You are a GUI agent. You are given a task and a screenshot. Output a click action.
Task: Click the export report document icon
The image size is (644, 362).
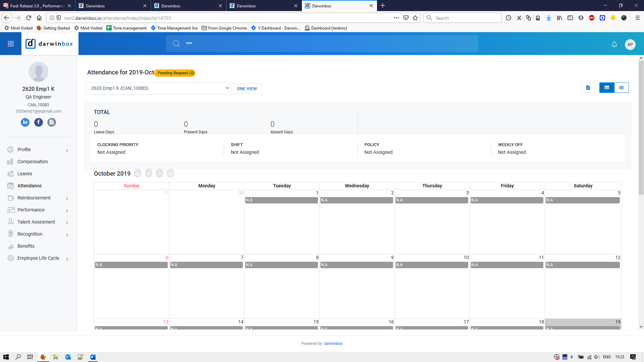588,88
